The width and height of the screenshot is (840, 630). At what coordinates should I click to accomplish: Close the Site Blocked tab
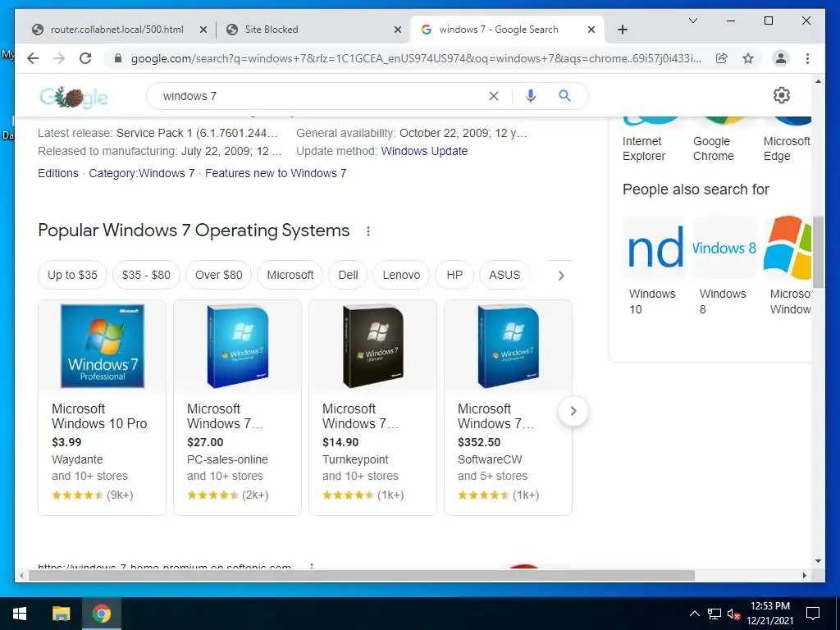(x=398, y=30)
